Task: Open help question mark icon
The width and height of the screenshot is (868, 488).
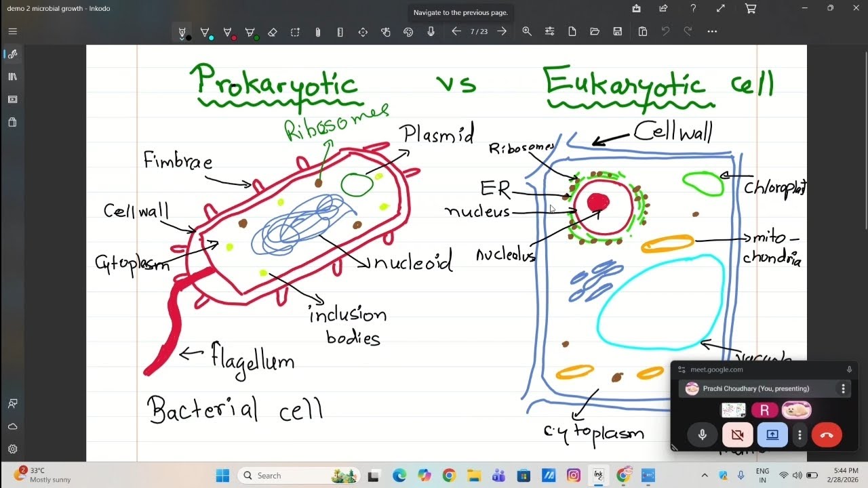Action: tap(692, 8)
